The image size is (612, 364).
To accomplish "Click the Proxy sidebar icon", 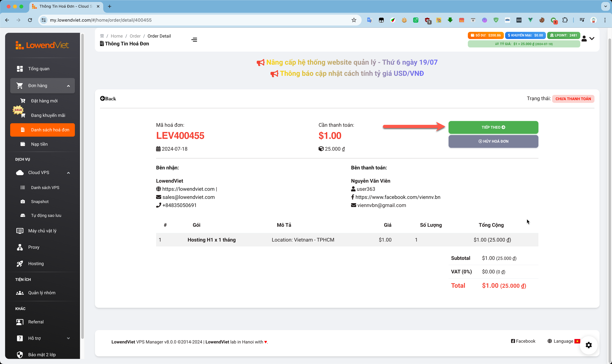I will click(x=20, y=247).
